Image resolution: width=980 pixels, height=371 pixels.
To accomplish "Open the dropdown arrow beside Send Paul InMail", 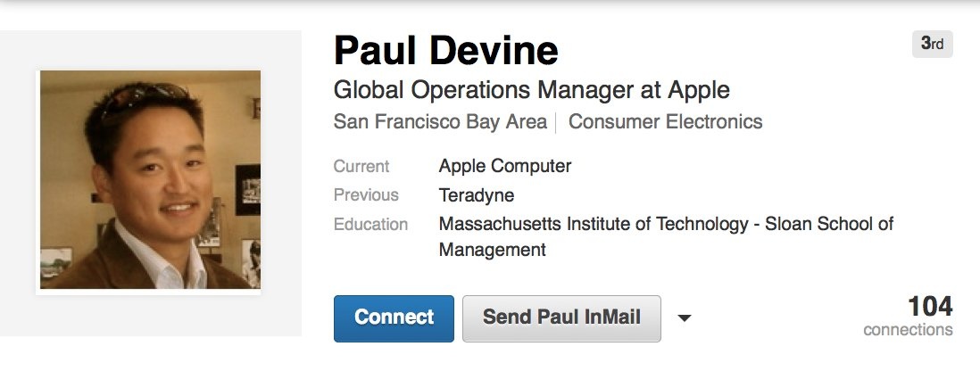I will [x=685, y=317].
